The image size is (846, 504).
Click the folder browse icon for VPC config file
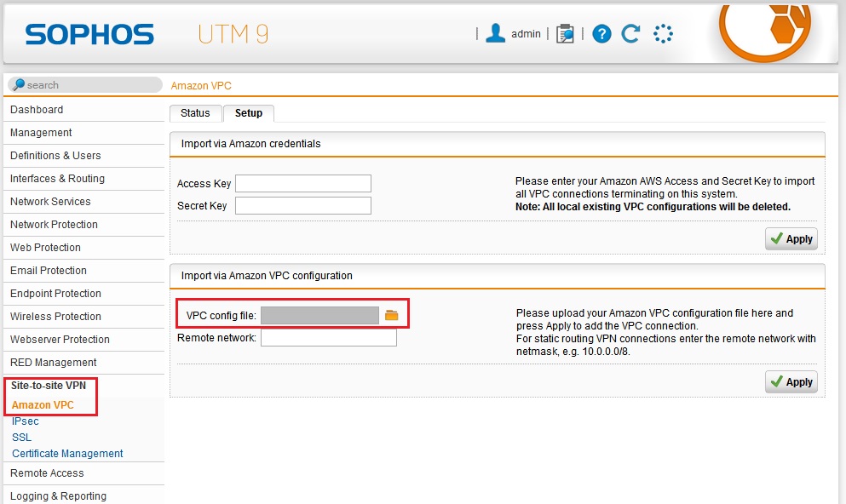point(392,315)
